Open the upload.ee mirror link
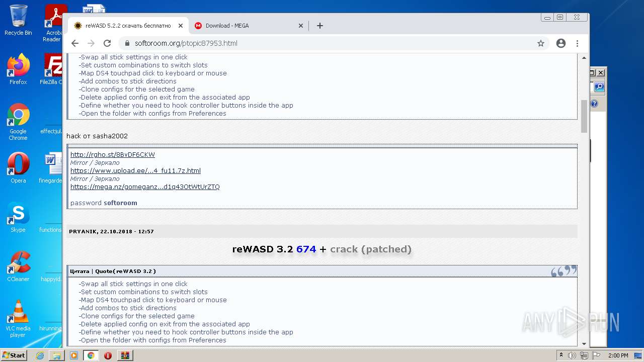 [135, 170]
